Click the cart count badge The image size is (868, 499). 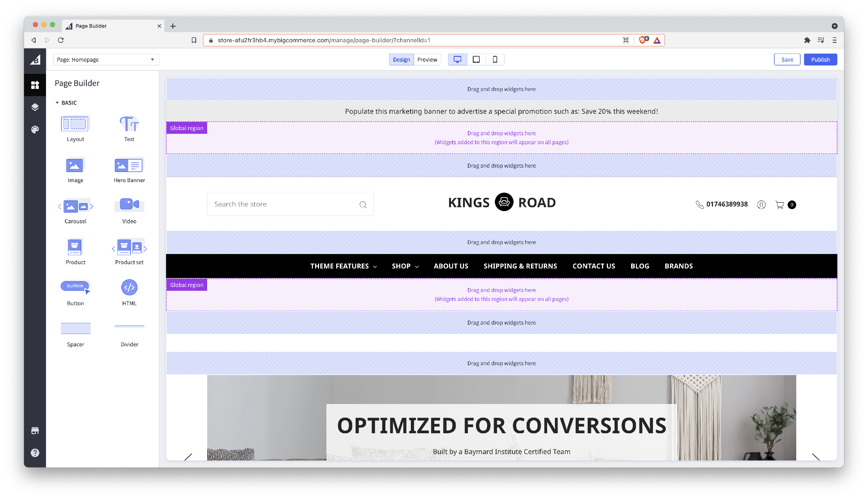point(792,204)
